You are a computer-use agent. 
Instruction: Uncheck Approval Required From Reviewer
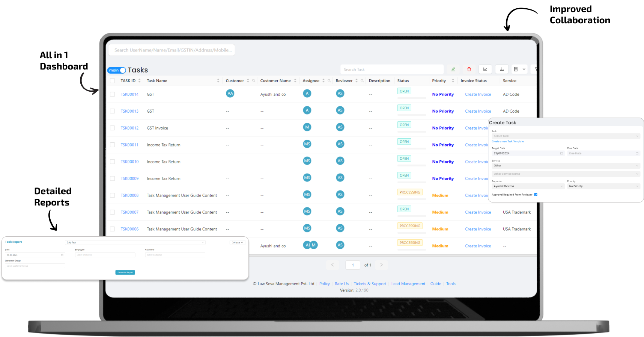tap(536, 195)
